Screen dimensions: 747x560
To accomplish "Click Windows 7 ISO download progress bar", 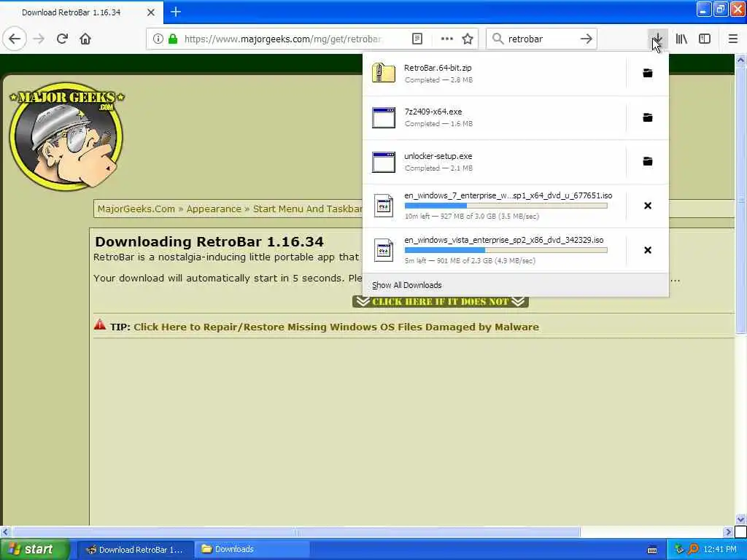I will (x=506, y=206).
